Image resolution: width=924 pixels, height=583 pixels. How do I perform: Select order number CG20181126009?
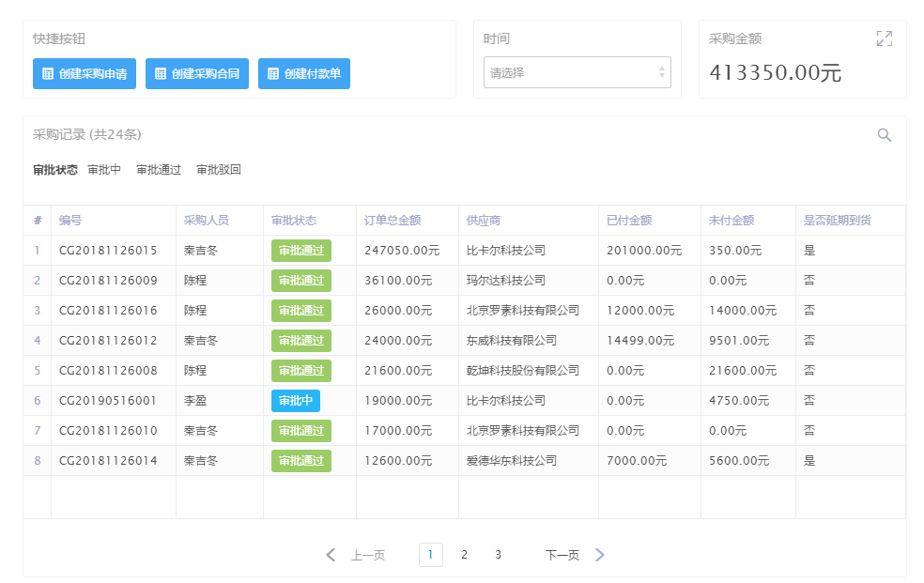point(108,281)
